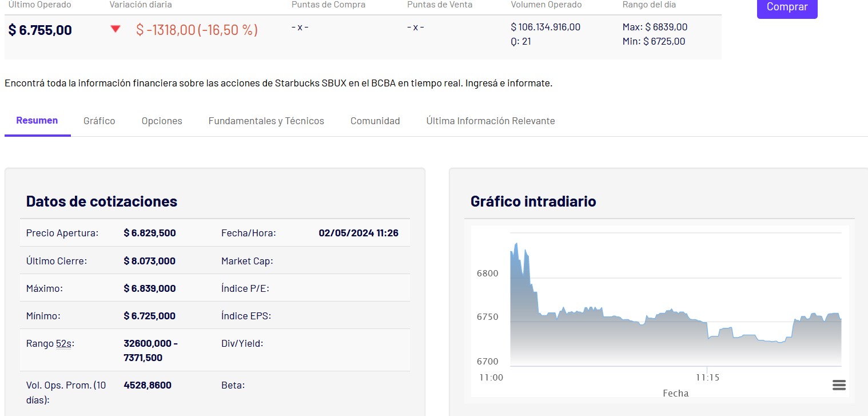Image resolution: width=868 pixels, height=416 pixels.
Task: Click the Max $ 6839,00 day range value
Action: point(655,27)
